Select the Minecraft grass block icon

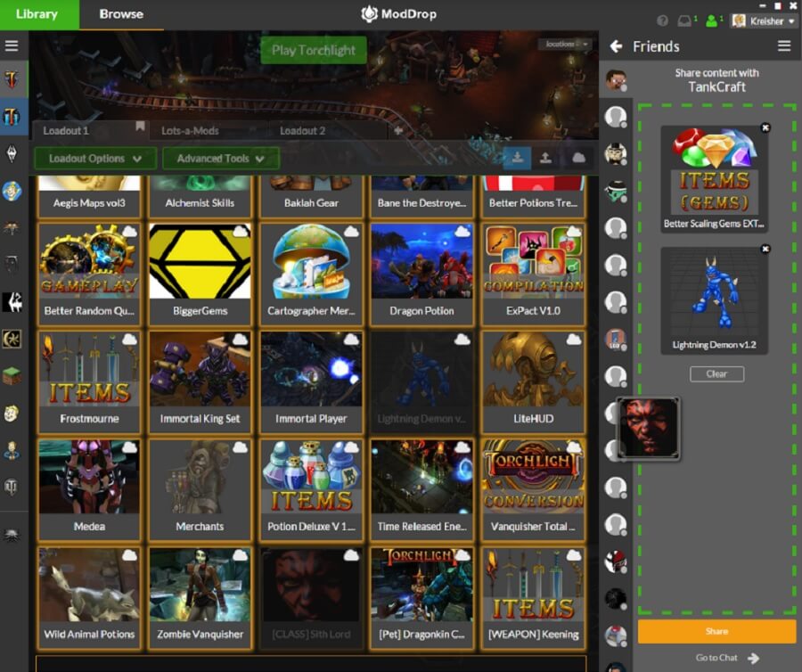(12, 376)
